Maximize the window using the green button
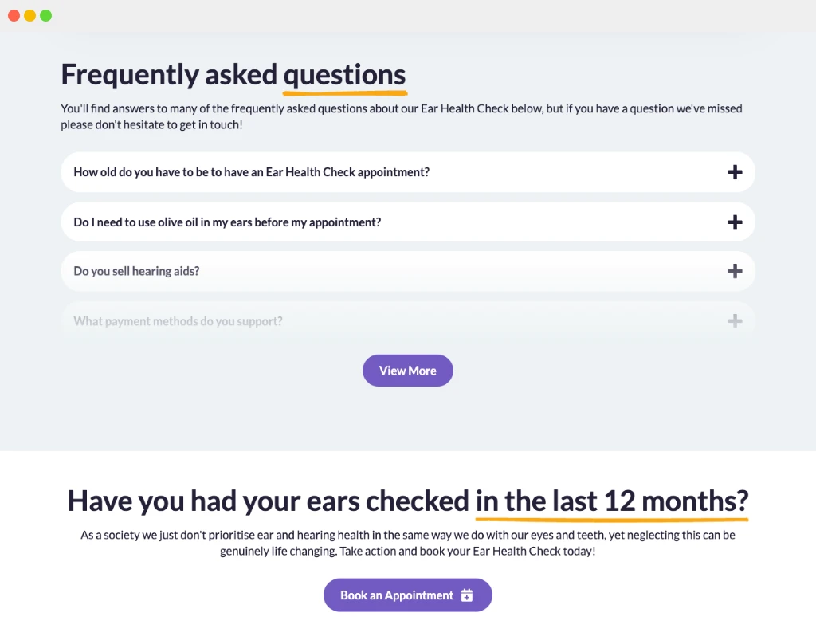 [46, 16]
